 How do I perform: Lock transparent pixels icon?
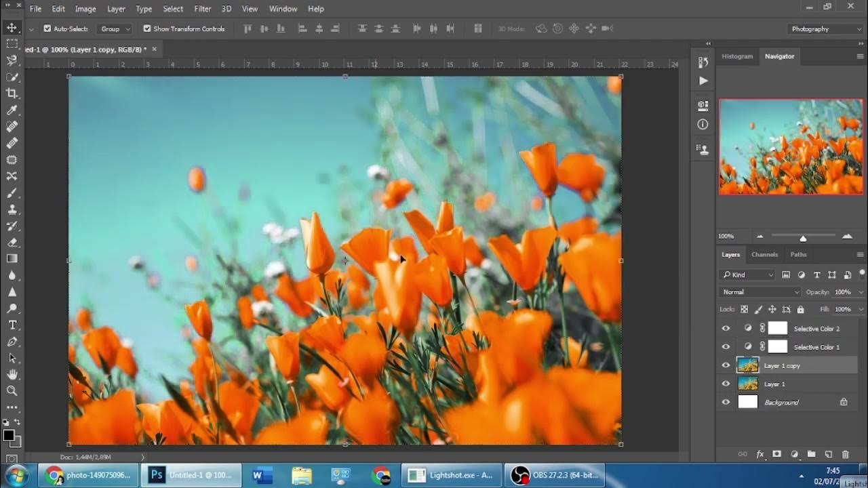[745, 309]
